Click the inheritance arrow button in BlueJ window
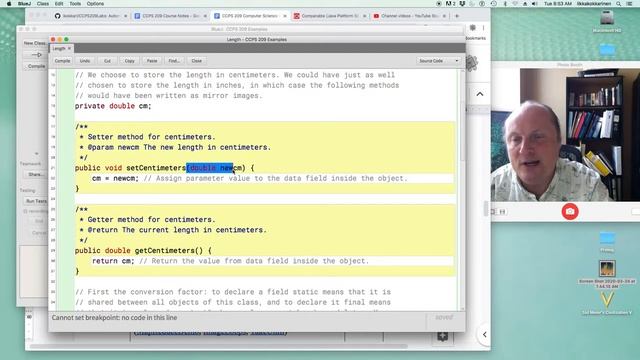This screenshot has height=360, width=640. point(36,55)
